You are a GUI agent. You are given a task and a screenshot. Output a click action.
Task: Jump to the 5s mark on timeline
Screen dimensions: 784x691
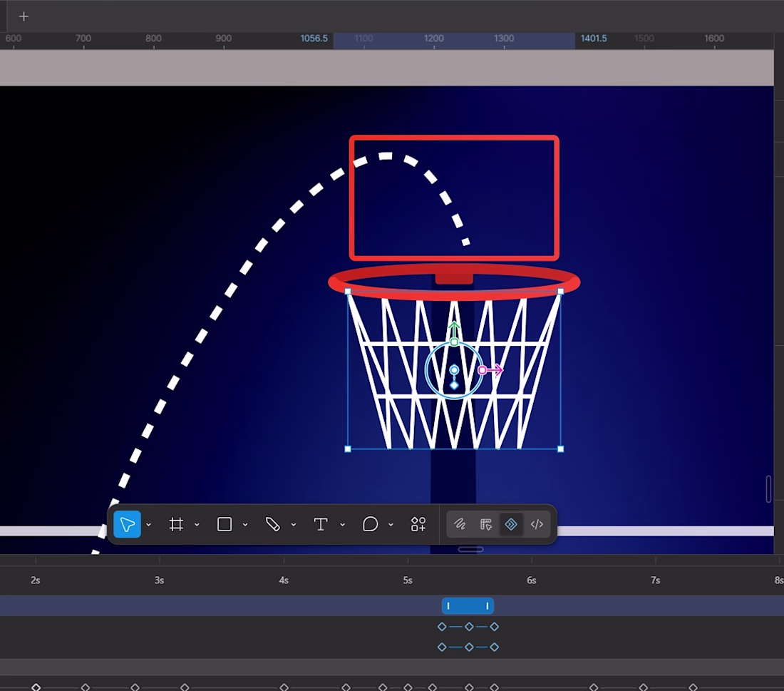coord(408,580)
